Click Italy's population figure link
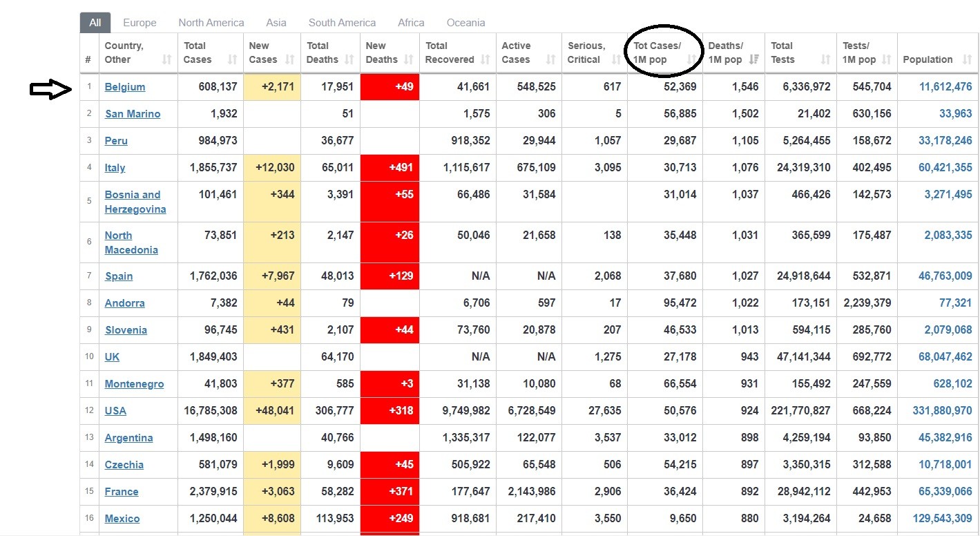This screenshot has width=980, height=536. 945,168
